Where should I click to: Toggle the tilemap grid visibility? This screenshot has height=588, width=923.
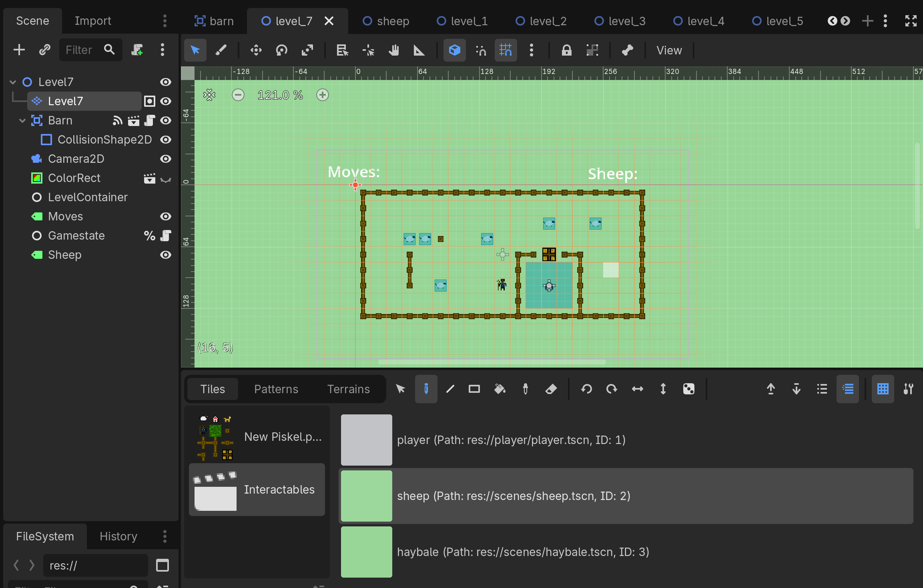tap(883, 389)
